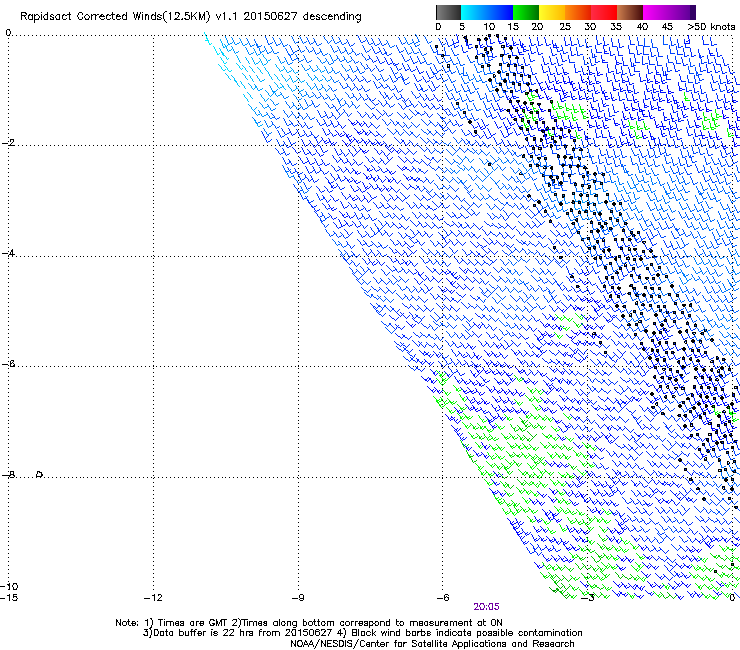The width and height of the screenshot is (740, 650).
Task: Click the gray 0-5 knots color bar segment
Action: [448, 12]
